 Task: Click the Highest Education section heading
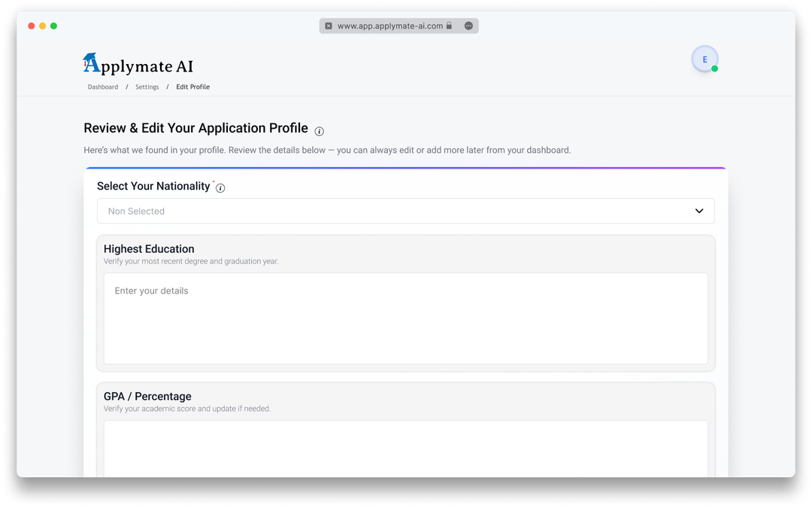149,249
